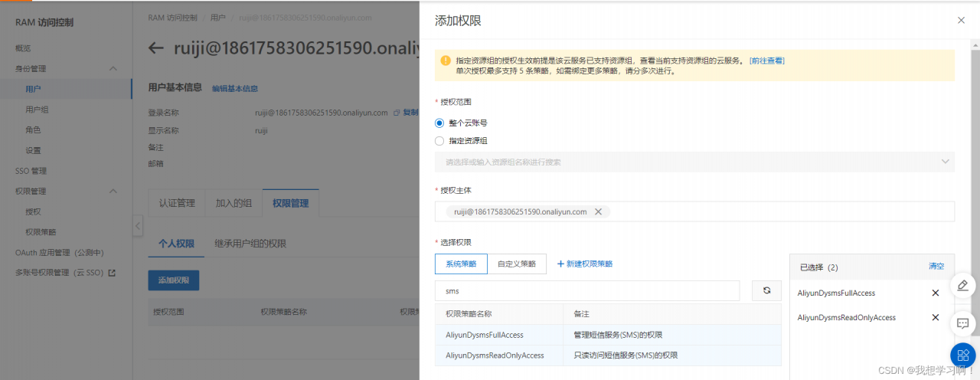Click the RAM 访问控制 breadcrumb link
The height and width of the screenshot is (380, 980).
coord(174,16)
